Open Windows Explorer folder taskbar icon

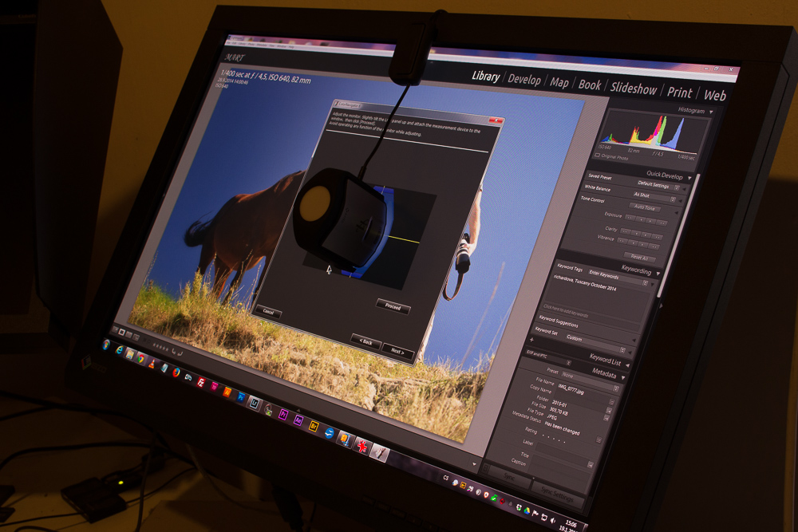pos(130,354)
